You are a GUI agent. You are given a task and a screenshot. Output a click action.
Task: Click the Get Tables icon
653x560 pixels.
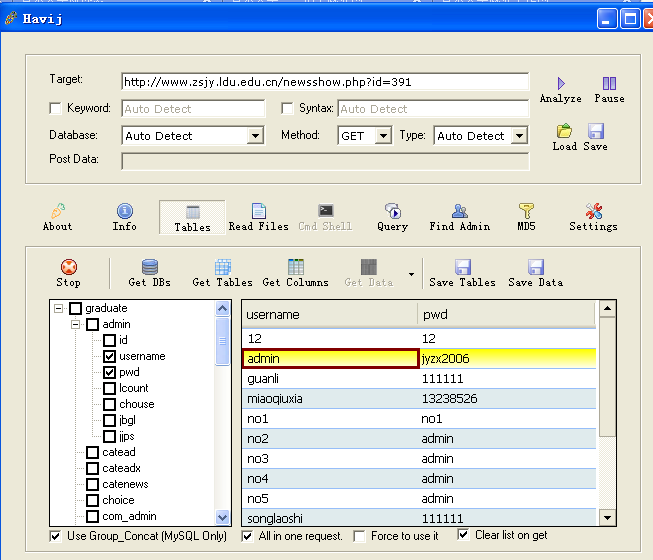[223, 267]
